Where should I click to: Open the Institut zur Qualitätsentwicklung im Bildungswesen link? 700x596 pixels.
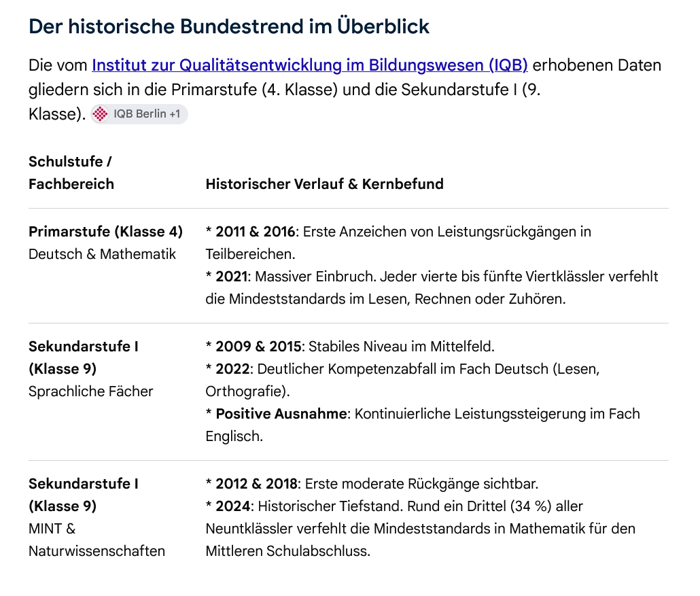point(309,65)
